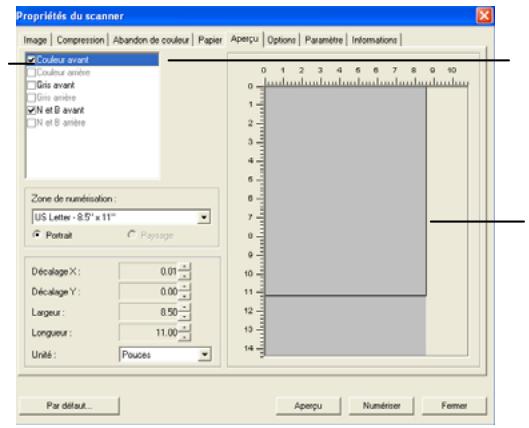Select the Portrait orientation radio button

pyautogui.click(x=36, y=234)
